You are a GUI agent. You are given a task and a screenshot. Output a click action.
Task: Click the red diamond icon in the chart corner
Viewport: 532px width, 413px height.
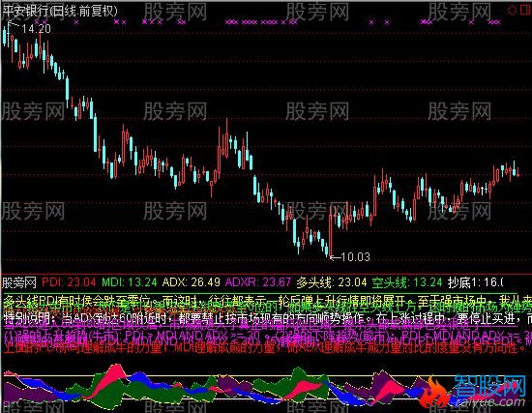[x=513, y=11]
